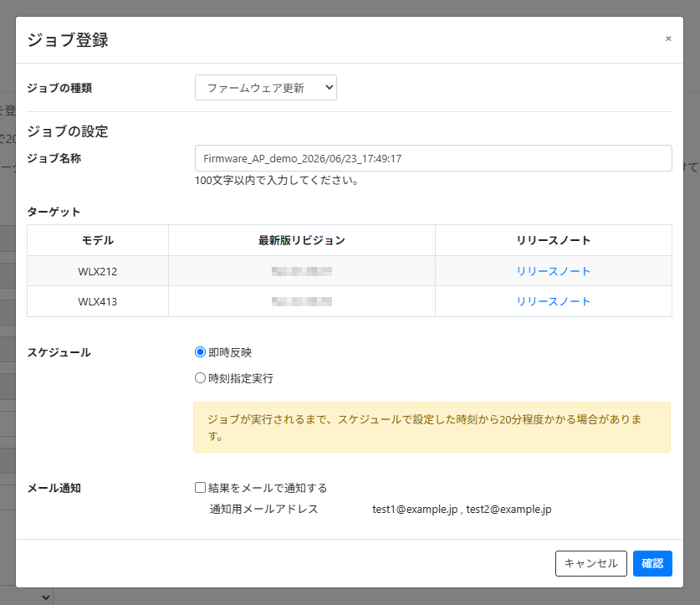The width and height of the screenshot is (700, 605).
Task: Click the 通知用メールアドレス label
Action: coord(263,510)
